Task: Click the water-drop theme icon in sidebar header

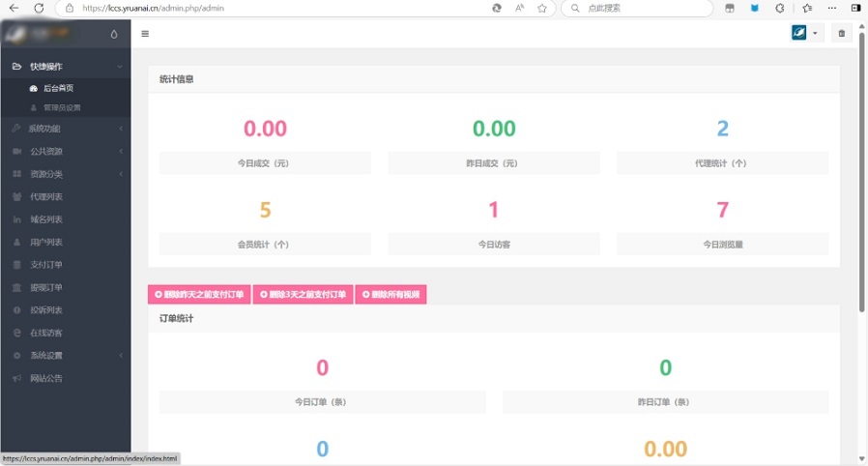Action: point(114,34)
